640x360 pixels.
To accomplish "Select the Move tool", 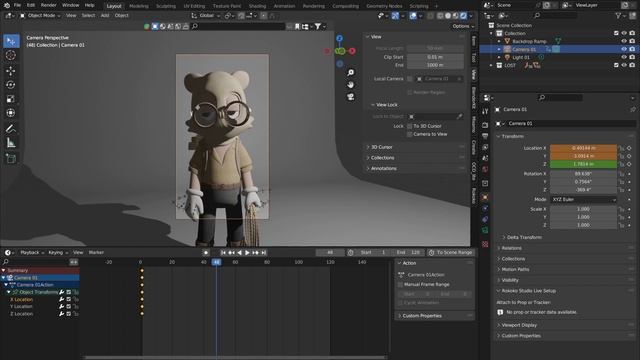I will [x=11, y=71].
